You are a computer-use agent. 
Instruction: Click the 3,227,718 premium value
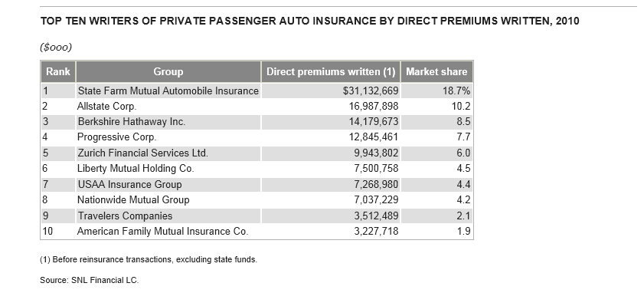tap(376, 232)
